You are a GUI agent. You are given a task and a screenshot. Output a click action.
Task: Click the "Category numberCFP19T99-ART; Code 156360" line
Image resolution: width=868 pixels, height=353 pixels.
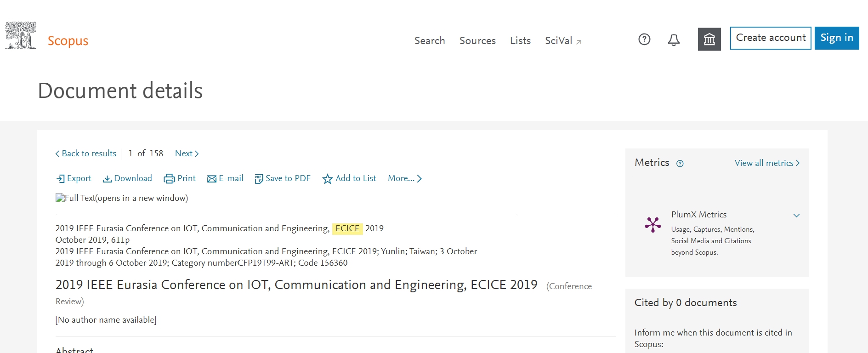pyautogui.click(x=260, y=263)
